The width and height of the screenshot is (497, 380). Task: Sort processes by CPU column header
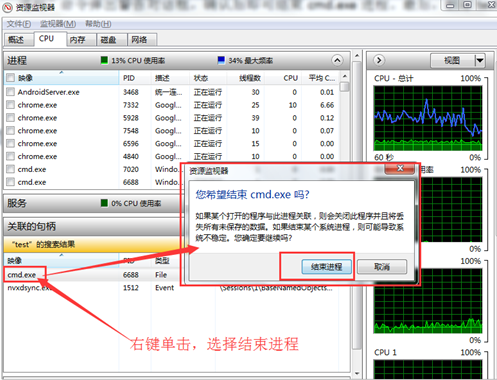pyautogui.click(x=284, y=78)
